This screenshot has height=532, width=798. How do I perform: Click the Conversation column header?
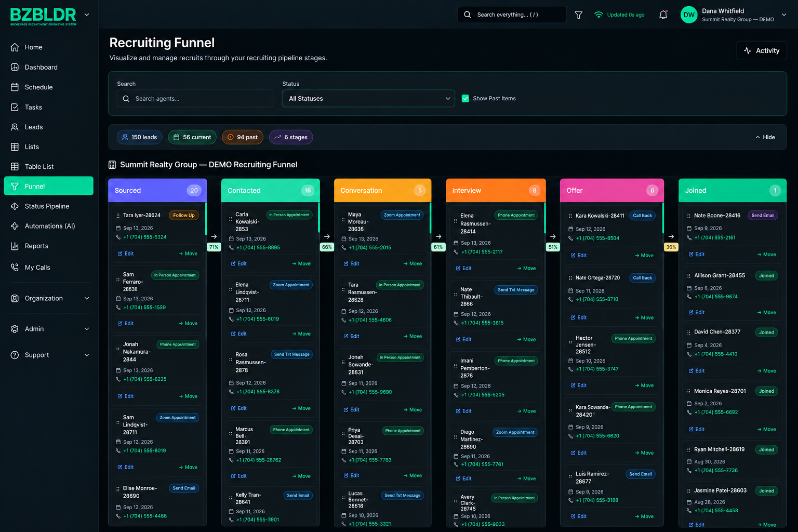click(382, 190)
